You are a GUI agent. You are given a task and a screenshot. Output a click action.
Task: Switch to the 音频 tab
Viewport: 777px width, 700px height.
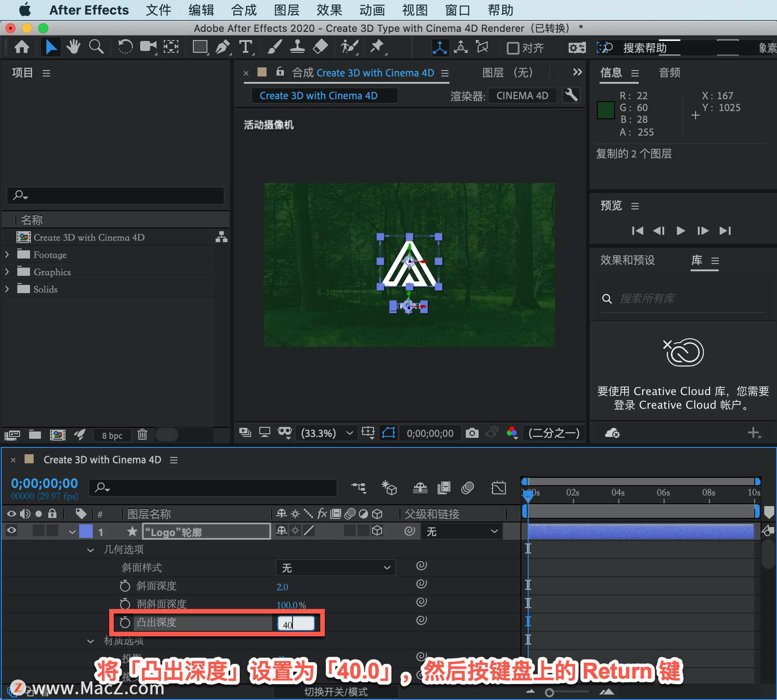670,73
